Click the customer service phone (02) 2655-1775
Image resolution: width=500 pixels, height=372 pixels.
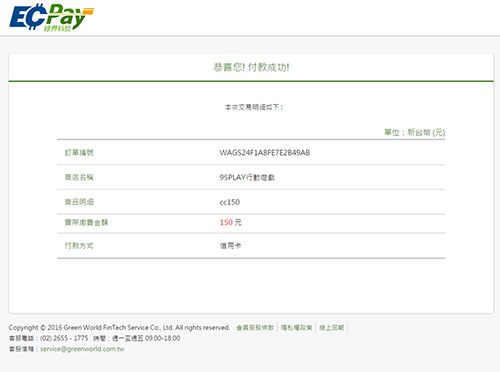tap(64, 338)
